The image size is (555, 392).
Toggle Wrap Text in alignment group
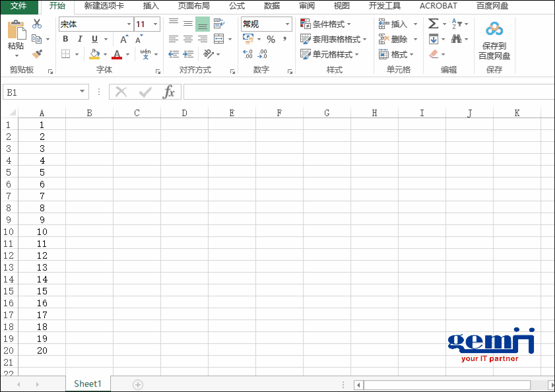(x=218, y=24)
